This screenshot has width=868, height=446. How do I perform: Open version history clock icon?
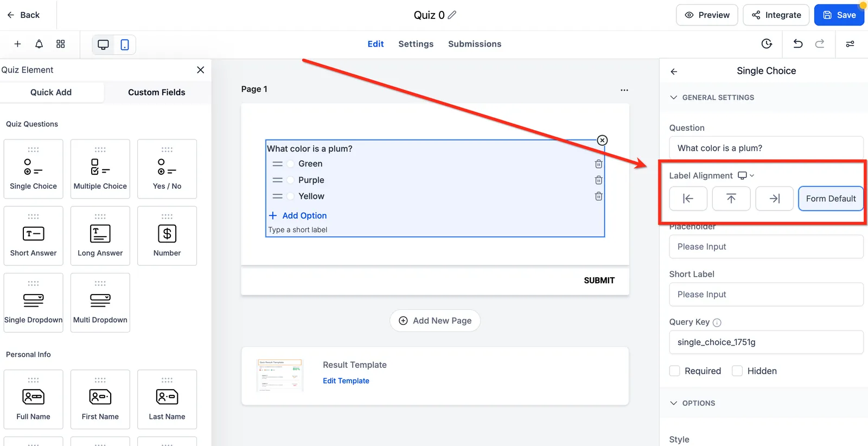coord(767,44)
